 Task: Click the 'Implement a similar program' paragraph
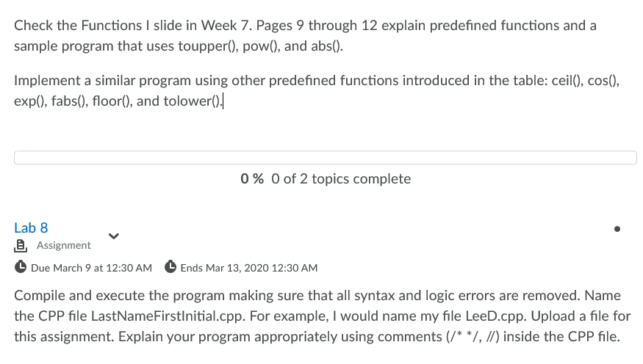(317, 90)
